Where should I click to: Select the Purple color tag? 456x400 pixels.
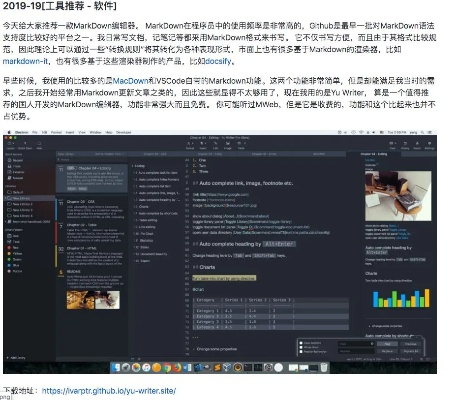click(15, 271)
